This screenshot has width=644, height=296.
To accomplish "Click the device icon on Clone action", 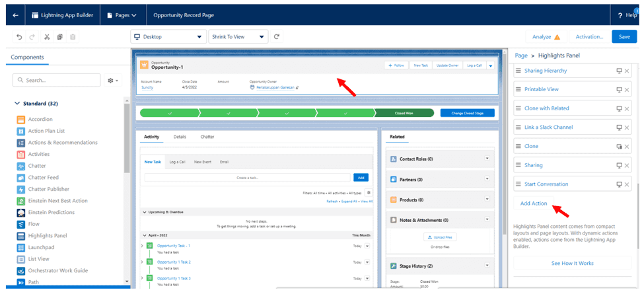I will click(620, 147).
